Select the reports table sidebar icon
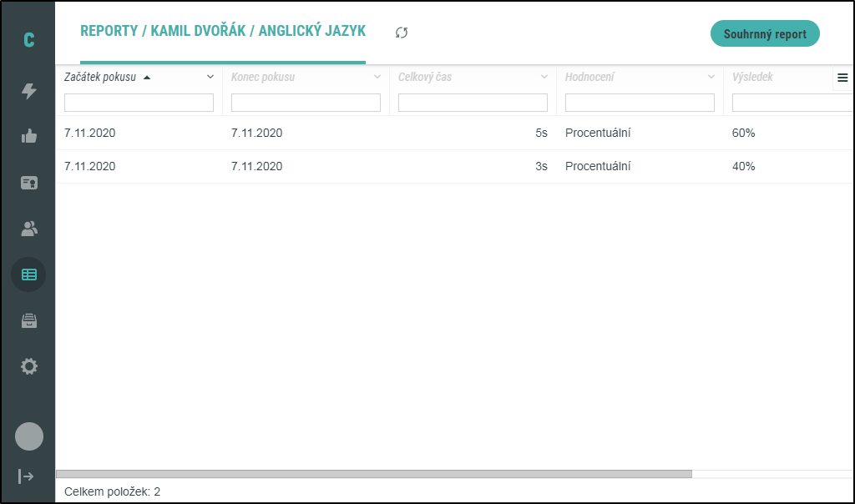This screenshot has height=504, width=855. pyautogui.click(x=28, y=275)
